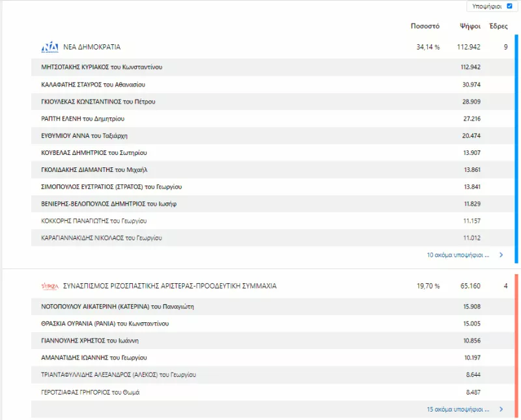Select candidate ΒΕΝΙΕΡΗΣ-ΒΕΛΟΠΟΥΛΟΣ ΔΗΜΗΤΡΙΟΣ row
Image resolution: width=521 pixels, height=420 pixels.
[x=272, y=204]
